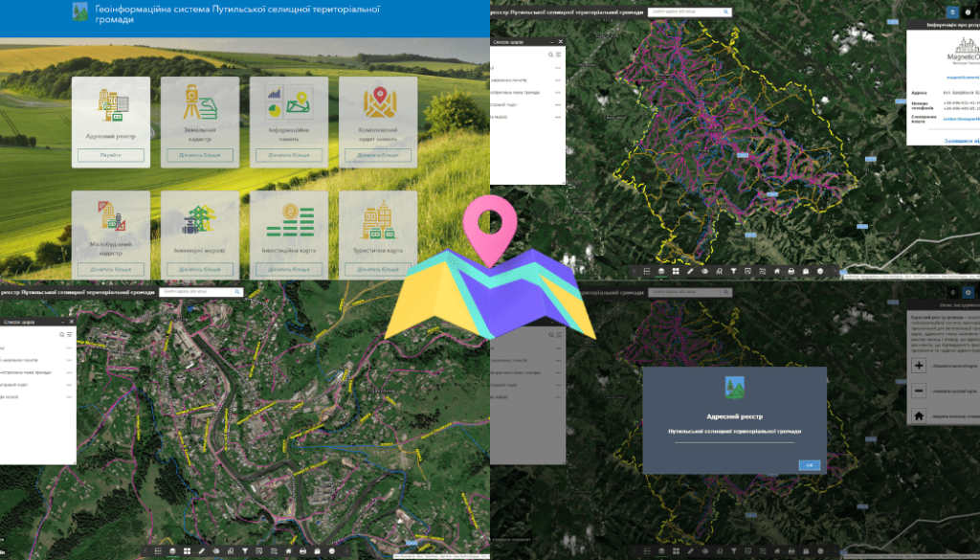The width and height of the screenshot is (980, 560).
Task: Open the layers tool in top-right map toolbar
Action: pyautogui.click(x=661, y=271)
